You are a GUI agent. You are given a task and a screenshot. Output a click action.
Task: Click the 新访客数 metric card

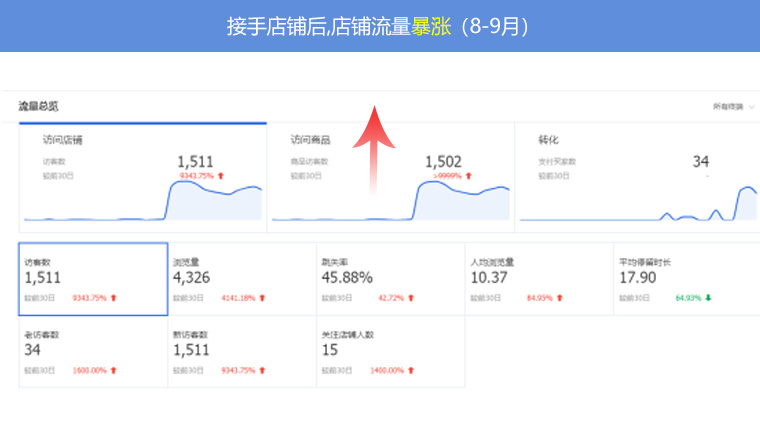coord(241,356)
